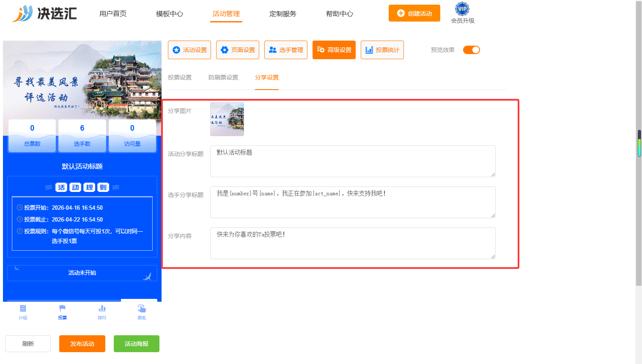Click the 活动海报 button

tap(137, 344)
